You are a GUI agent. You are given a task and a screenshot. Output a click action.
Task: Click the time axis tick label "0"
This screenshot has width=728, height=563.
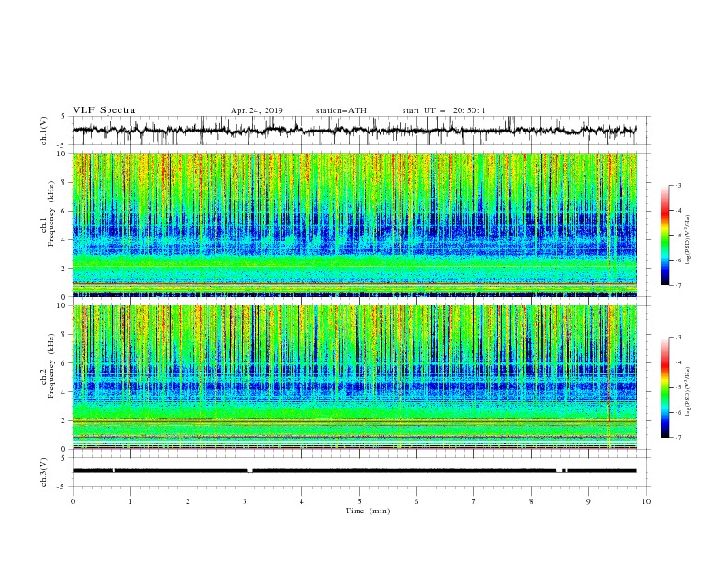tap(73, 501)
